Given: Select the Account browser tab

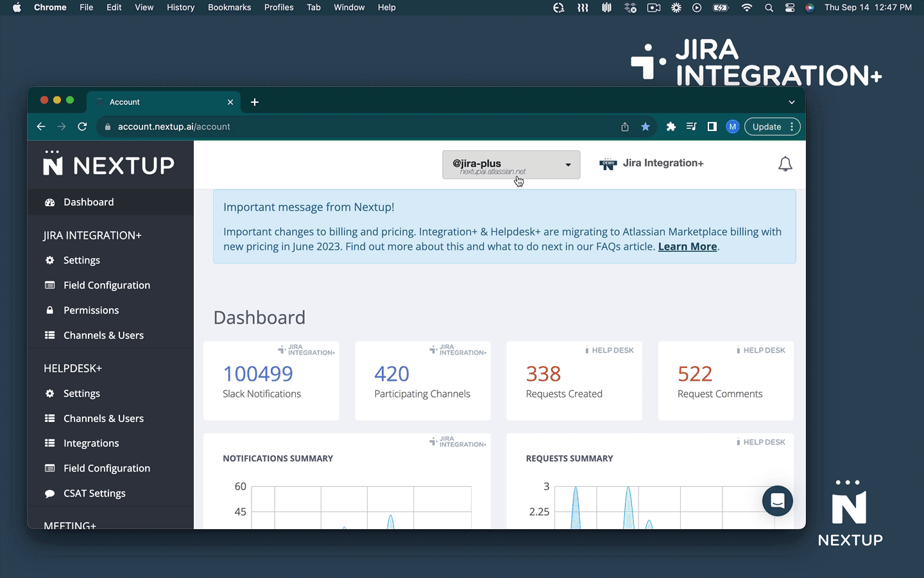Looking at the screenshot, I should (164, 102).
